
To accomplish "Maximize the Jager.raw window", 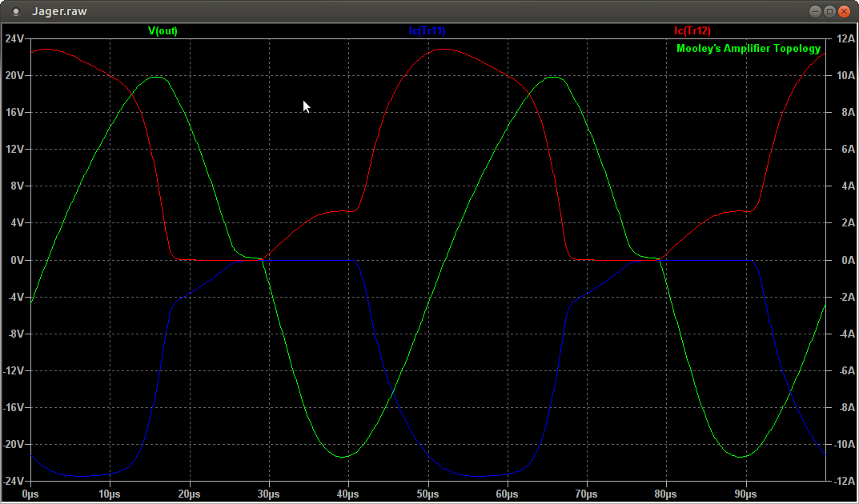I will [x=829, y=11].
